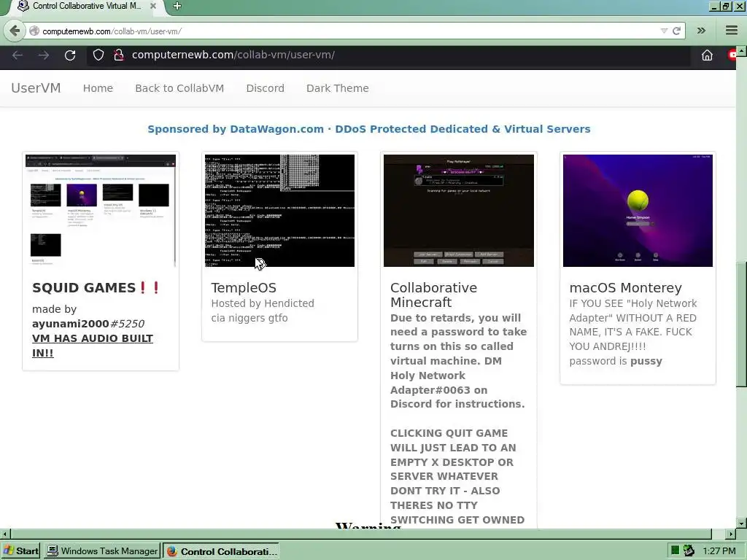747x560 pixels.
Task: Select the Control Collaborative Virtual M... browser tab
Action: click(x=86, y=6)
